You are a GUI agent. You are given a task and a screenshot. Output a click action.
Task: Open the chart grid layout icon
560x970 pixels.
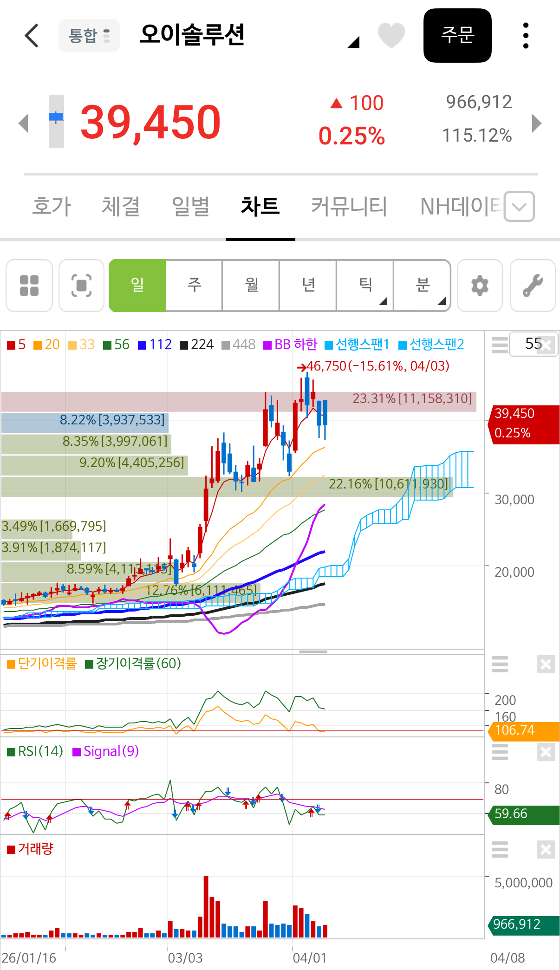pyautogui.click(x=29, y=285)
